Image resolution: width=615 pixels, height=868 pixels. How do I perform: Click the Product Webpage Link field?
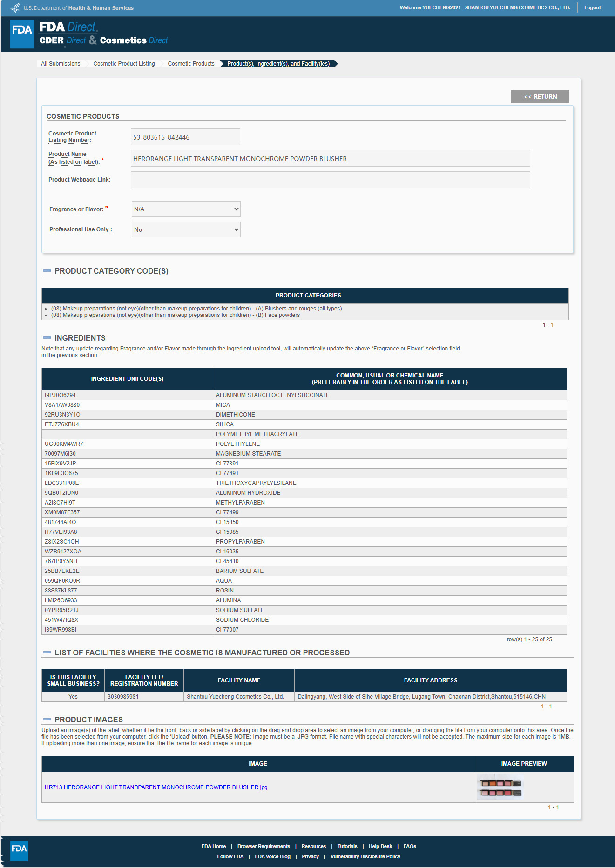coord(330,180)
